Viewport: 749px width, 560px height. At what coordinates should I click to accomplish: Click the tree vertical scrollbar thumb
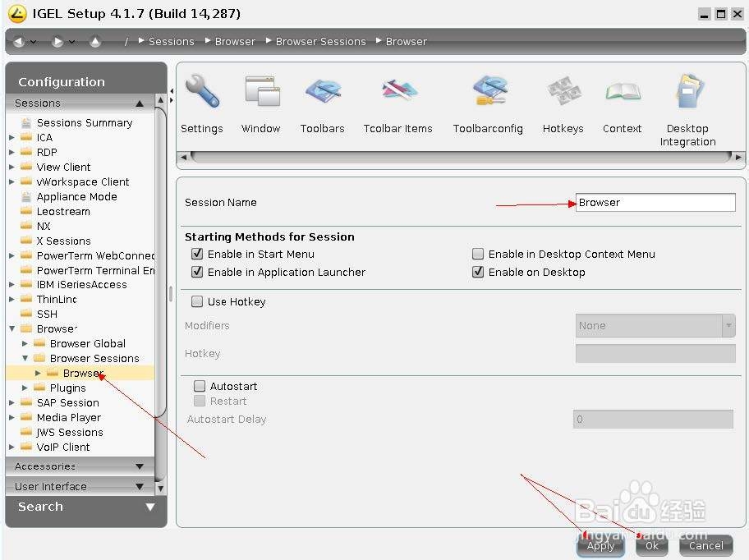160,262
